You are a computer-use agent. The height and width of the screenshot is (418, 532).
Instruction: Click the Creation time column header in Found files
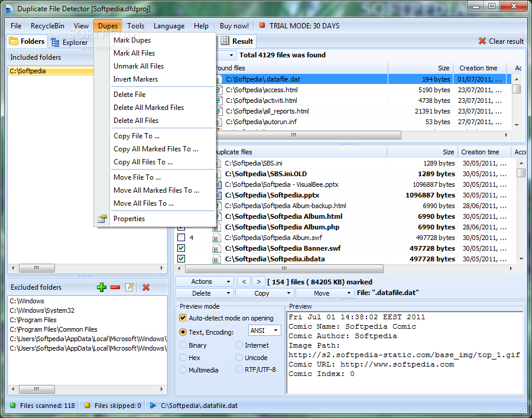[x=479, y=68]
